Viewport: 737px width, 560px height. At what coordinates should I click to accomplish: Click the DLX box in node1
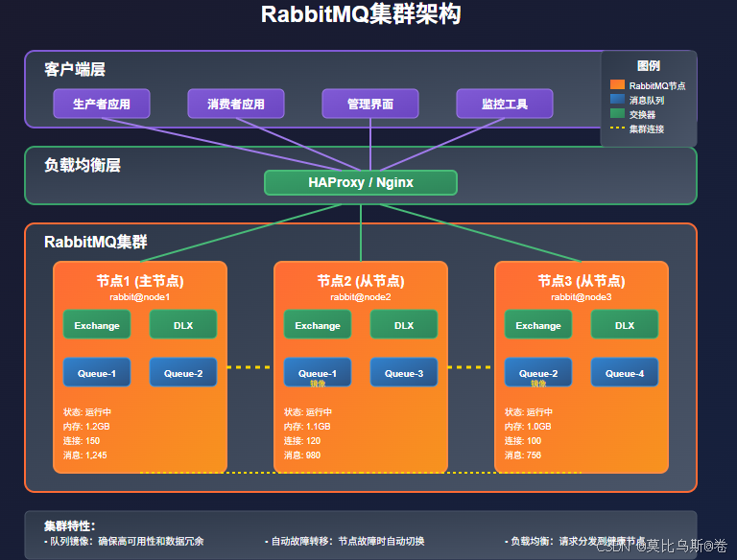pos(183,325)
